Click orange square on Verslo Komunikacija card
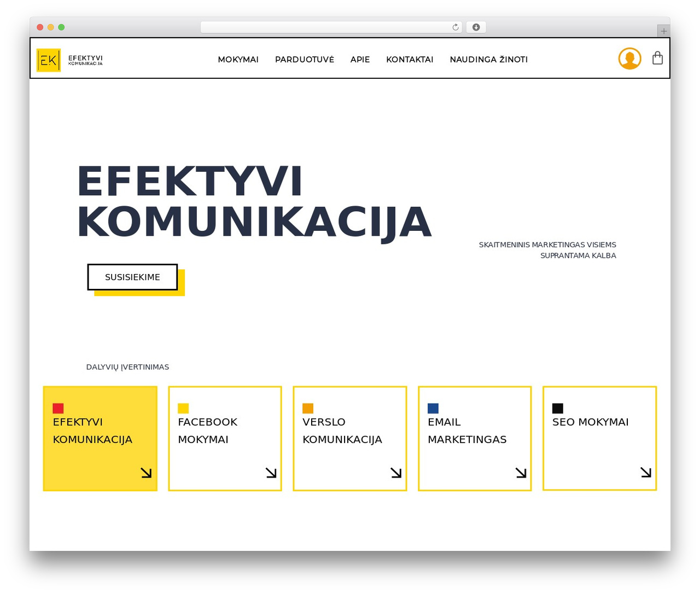 (308, 408)
